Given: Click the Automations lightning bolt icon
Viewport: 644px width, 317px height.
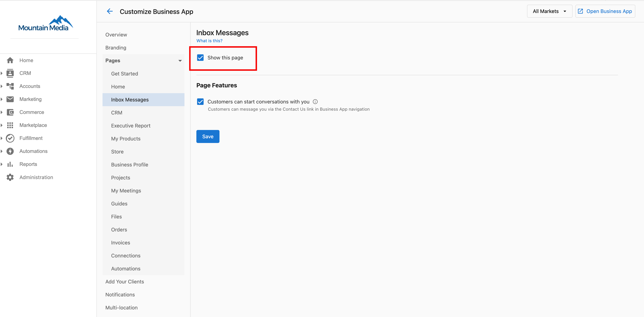Looking at the screenshot, I should click(x=10, y=151).
